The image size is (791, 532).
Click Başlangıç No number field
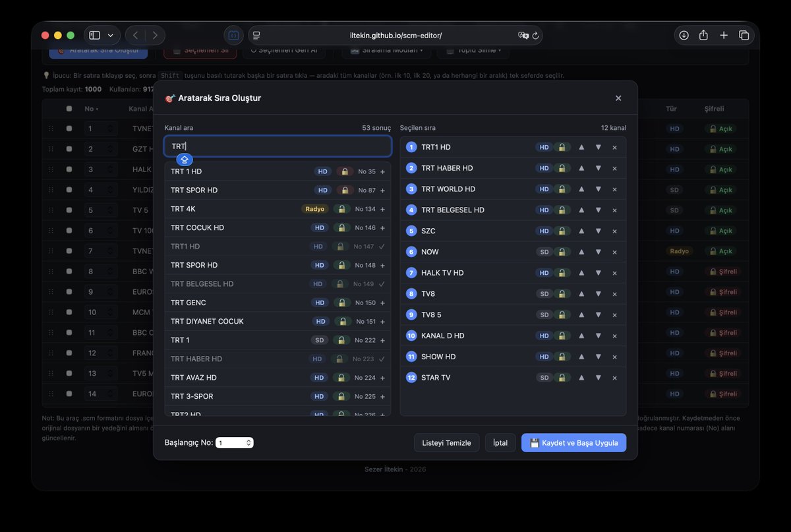coord(235,443)
